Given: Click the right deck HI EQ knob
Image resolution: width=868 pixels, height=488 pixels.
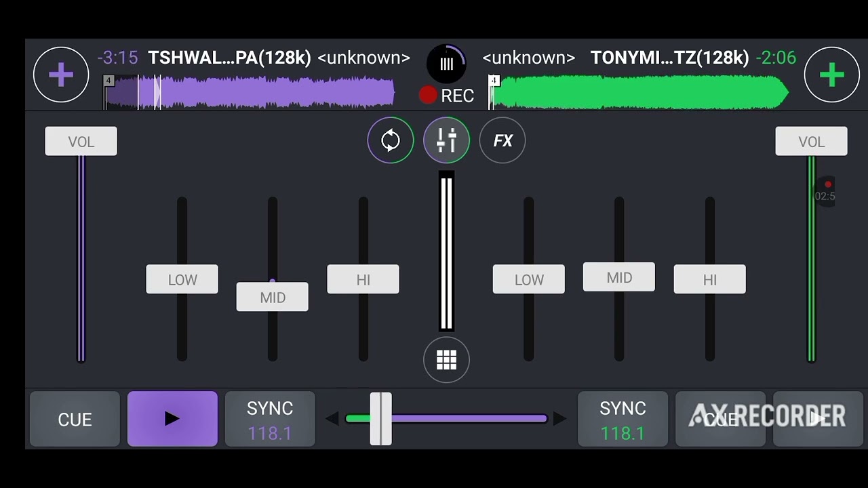Looking at the screenshot, I should (x=709, y=279).
